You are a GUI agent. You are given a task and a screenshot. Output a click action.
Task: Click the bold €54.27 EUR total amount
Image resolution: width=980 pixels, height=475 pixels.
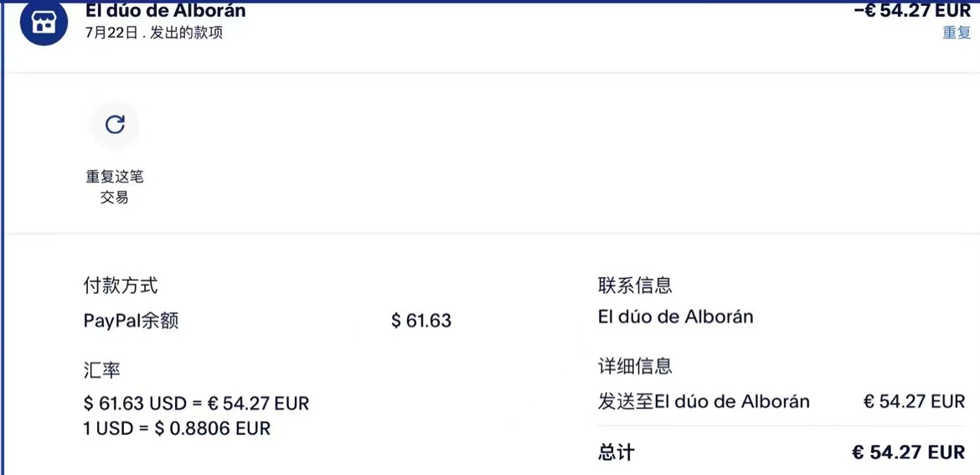(908, 452)
